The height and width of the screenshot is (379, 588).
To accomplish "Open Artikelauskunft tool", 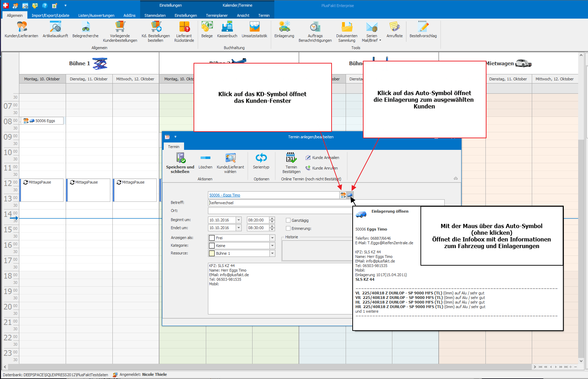I will (55, 29).
